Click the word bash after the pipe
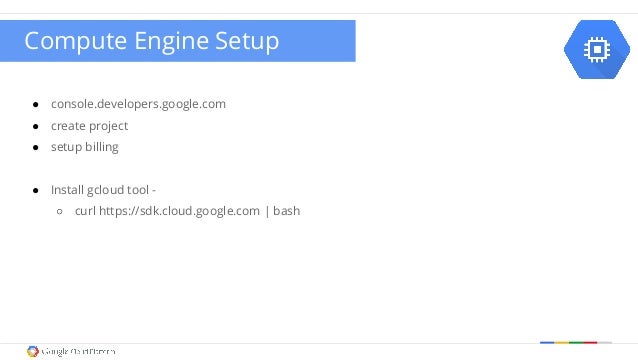Image resolution: width=638 pixels, height=360 pixels. click(286, 211)
